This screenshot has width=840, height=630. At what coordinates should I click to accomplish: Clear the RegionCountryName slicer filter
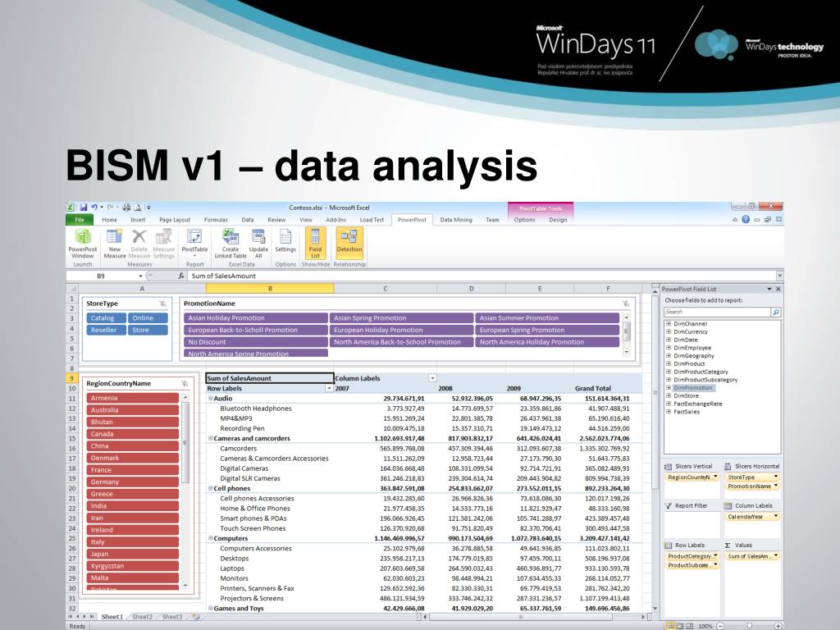(x=185, y=384)
